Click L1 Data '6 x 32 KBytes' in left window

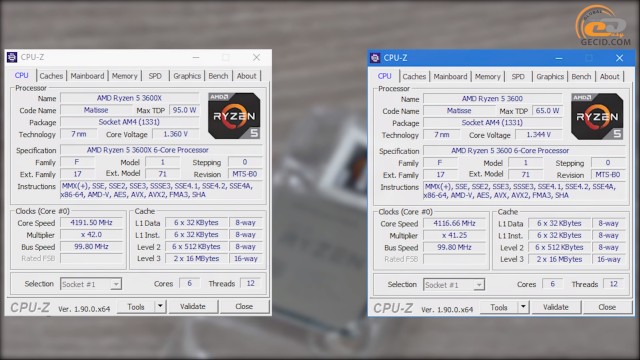196,223
